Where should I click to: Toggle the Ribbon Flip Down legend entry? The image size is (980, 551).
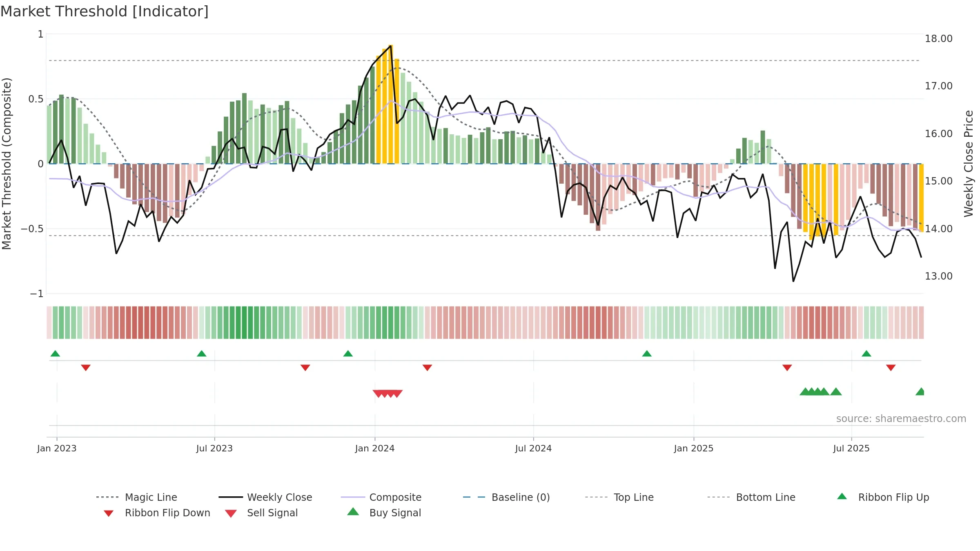(156, 513)
